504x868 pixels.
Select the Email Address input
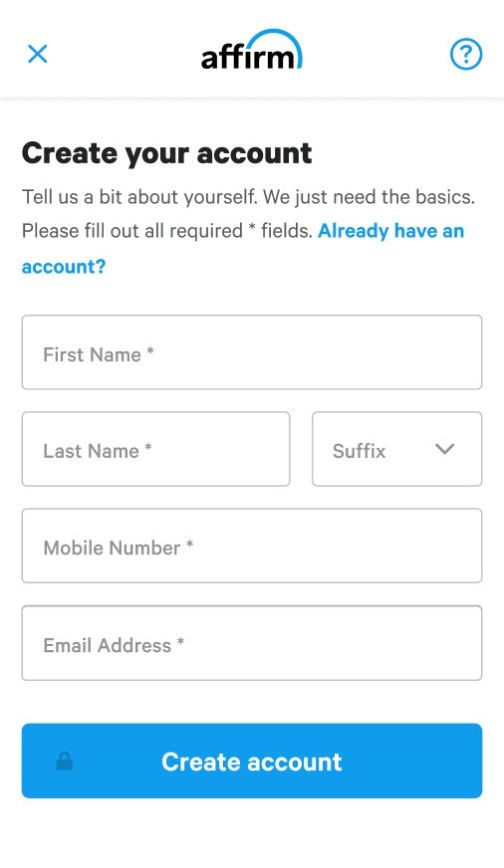coord(252,643)
